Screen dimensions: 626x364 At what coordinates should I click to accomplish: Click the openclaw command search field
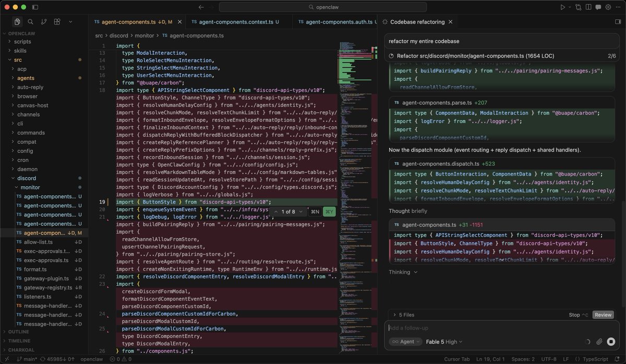(x=323, y=7)
